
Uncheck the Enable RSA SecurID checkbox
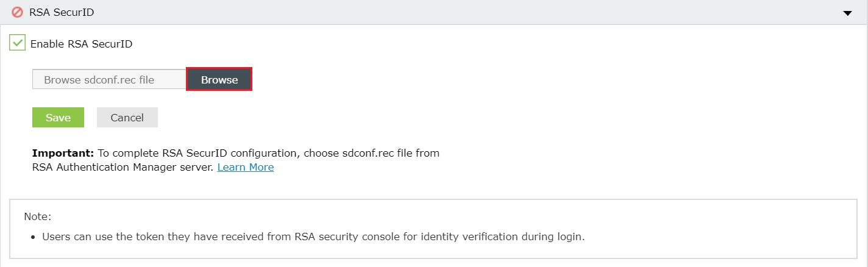pos(17,43)
